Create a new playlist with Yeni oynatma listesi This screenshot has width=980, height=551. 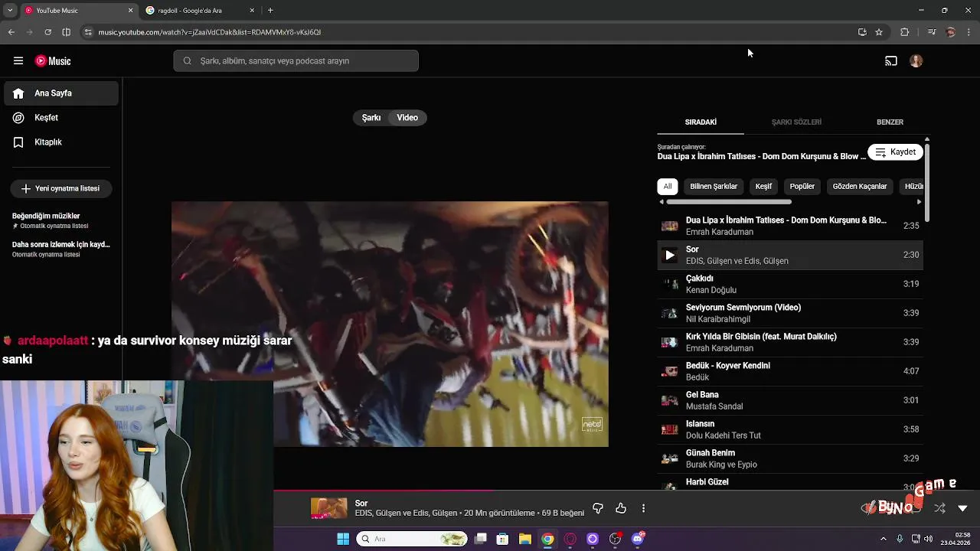tap(61, 188)
